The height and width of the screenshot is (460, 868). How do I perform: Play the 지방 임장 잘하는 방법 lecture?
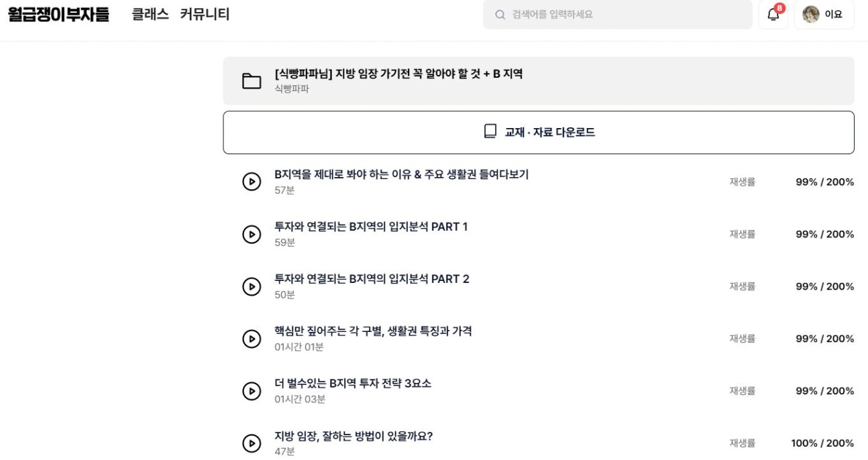click(252, 443)
